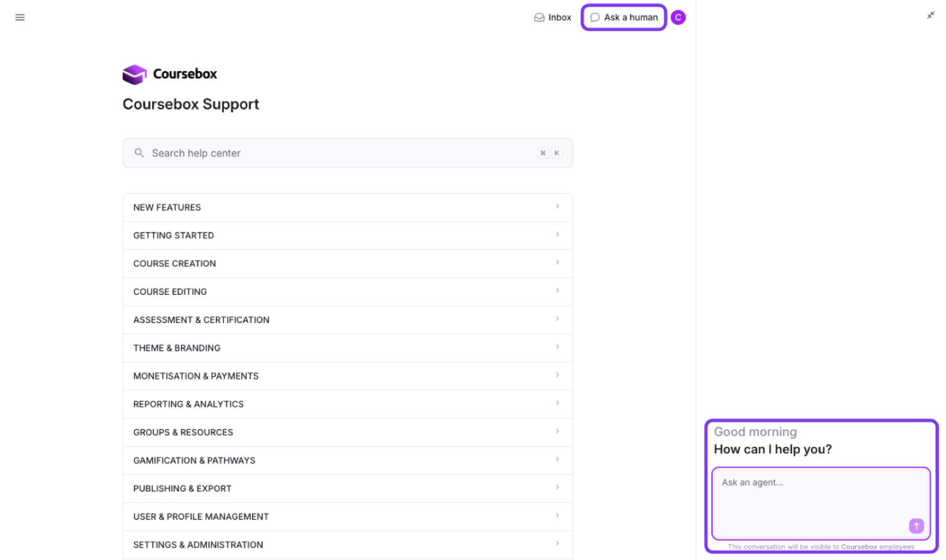Open the purple C user avatar
Image resolution: width=946 pixels, height=560 pixels.
pyautogui.click(x=678, y=17)
